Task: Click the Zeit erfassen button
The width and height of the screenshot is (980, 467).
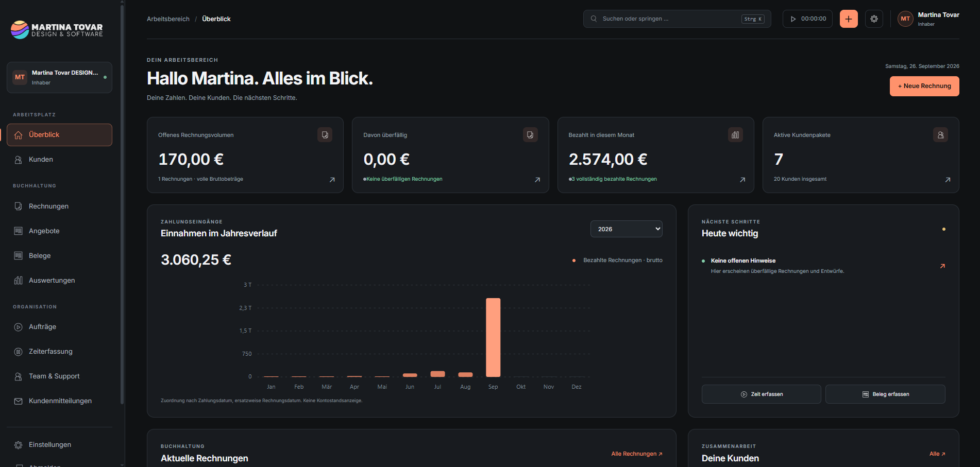Action: point(762,394)
